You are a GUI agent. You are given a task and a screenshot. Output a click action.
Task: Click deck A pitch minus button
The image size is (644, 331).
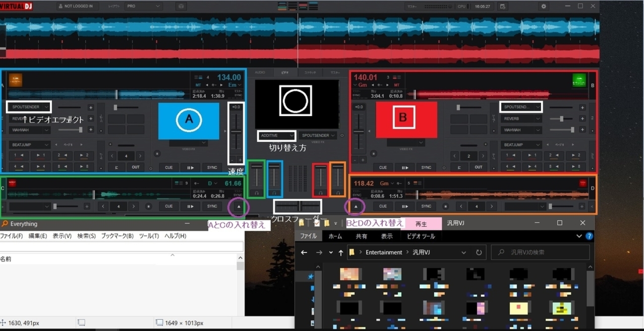tap(233, 160)
